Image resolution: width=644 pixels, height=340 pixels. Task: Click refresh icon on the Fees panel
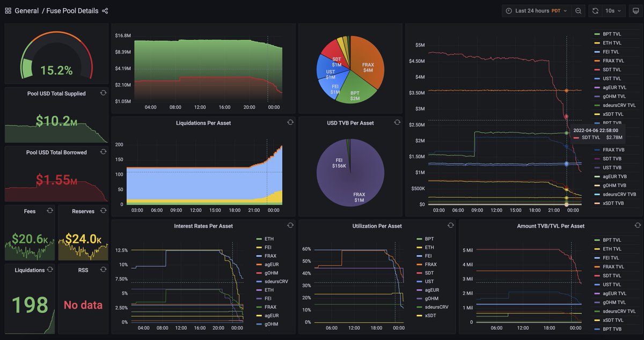[x=50, y=211]
